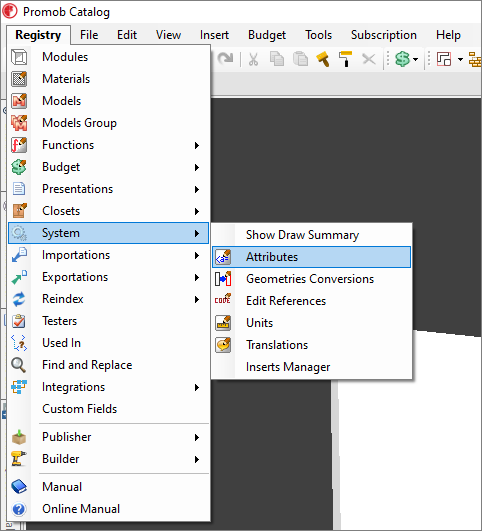
Task: Click the Geometries Conversions icon
Action: tap(223, 279)
